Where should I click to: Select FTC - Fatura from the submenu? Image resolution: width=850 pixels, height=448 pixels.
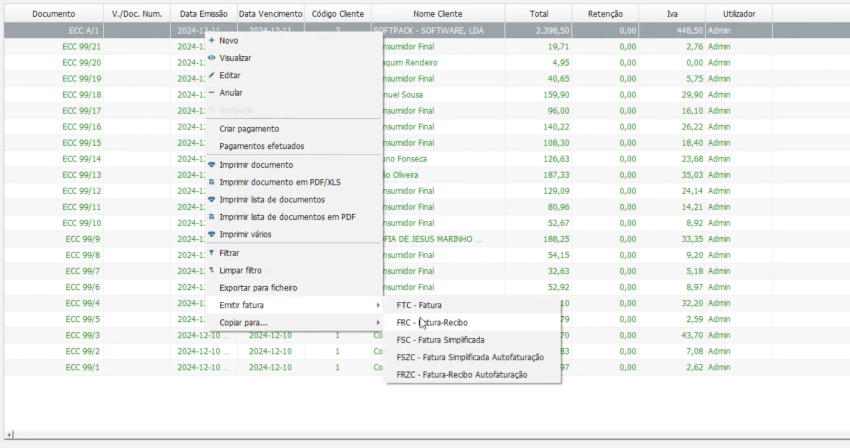pyautogui.click(x=419, y=305)
